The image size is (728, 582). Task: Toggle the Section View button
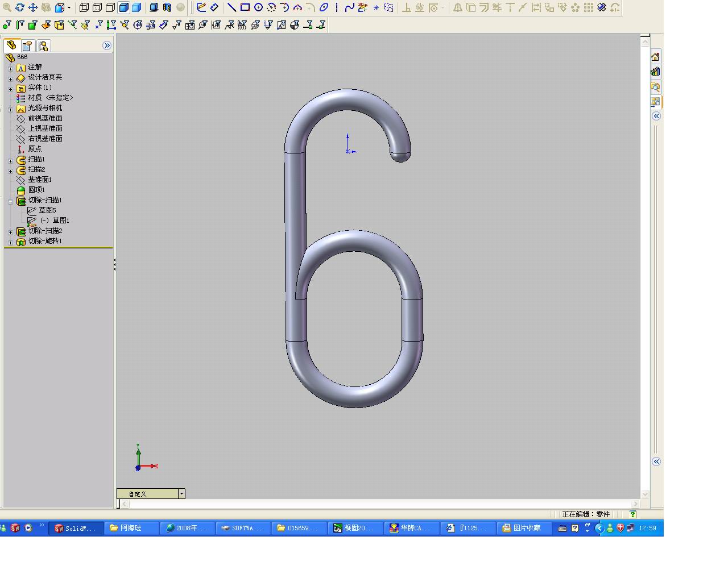167,7
